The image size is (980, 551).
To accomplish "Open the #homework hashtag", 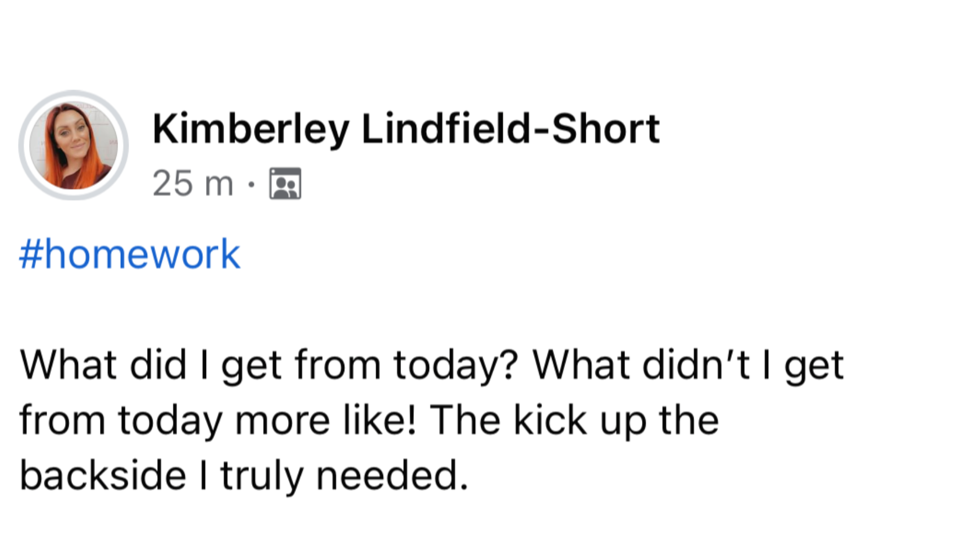I will pos(130,254).
